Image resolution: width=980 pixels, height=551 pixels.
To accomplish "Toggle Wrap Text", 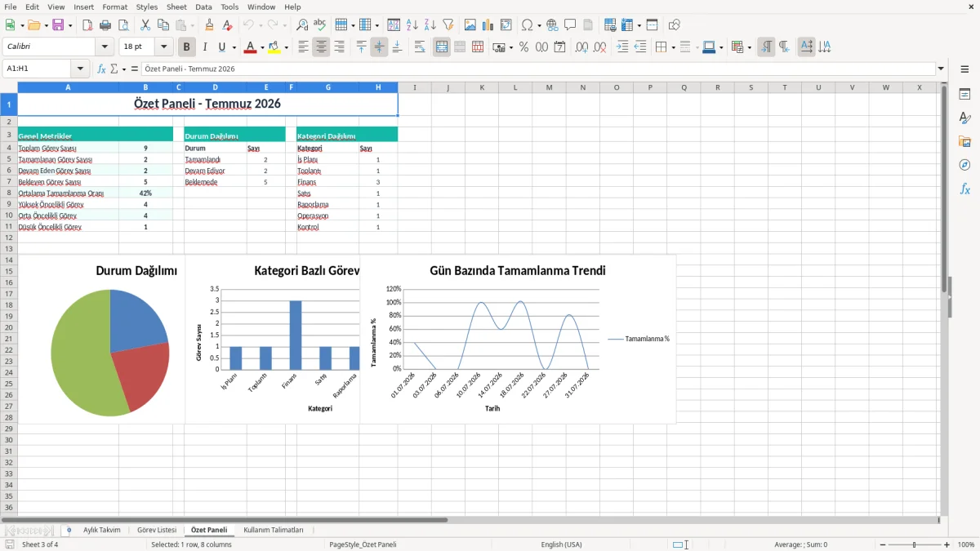I will click(x=420, y=47).
